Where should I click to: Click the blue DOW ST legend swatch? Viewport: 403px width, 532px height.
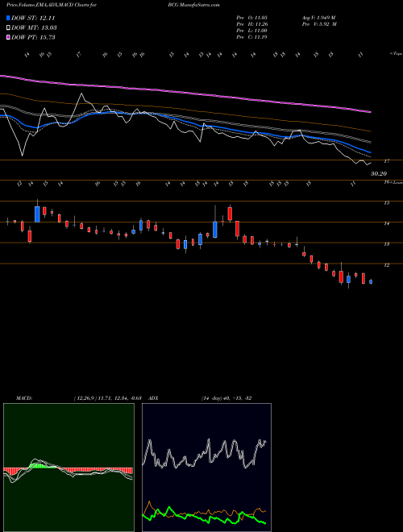pyautogui.click(x=9, y=18)
